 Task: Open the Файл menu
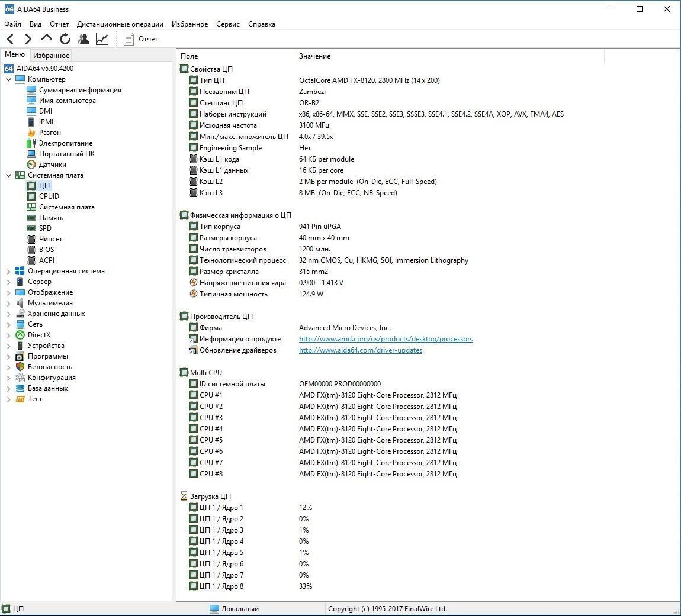click(x=12, y=24)
